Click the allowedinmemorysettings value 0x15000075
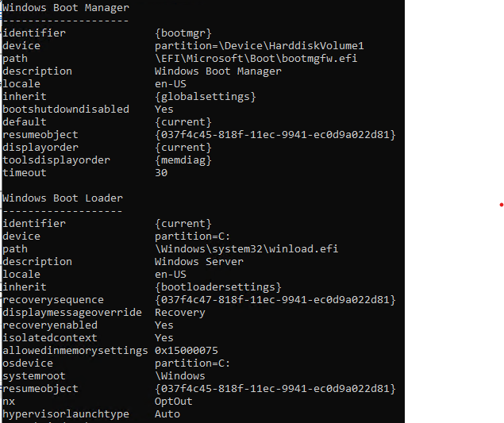 coord(186,351)
